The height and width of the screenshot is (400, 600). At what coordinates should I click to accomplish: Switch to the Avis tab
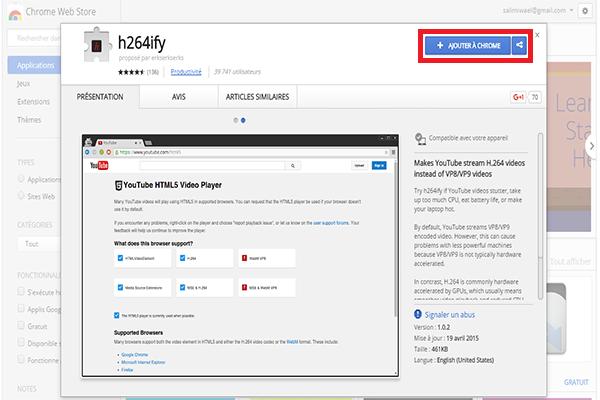[179, 97]
